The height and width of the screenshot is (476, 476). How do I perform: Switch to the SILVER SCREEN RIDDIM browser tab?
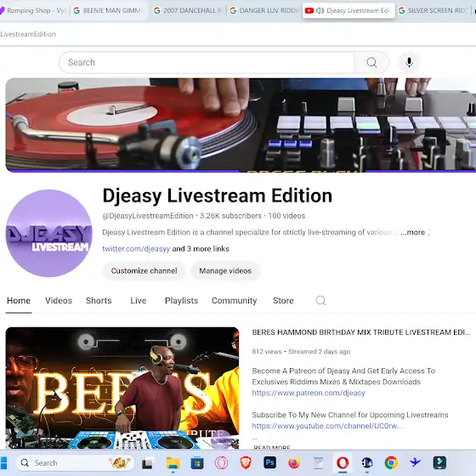434,10
